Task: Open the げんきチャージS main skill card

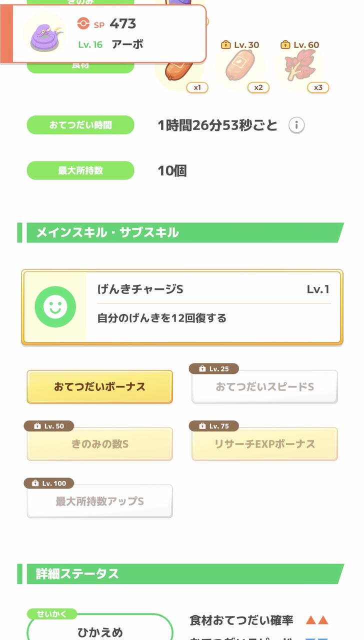Action: coord(182,307)
